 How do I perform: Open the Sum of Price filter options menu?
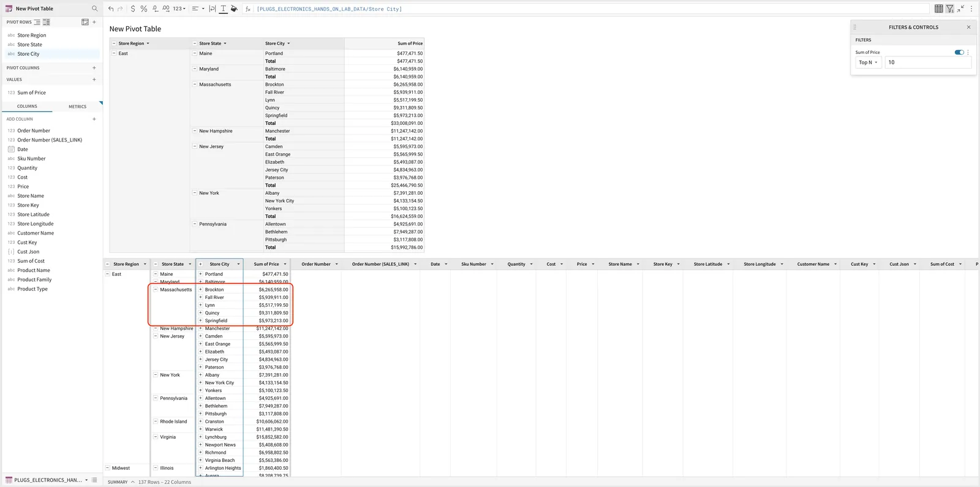point(968,52)
